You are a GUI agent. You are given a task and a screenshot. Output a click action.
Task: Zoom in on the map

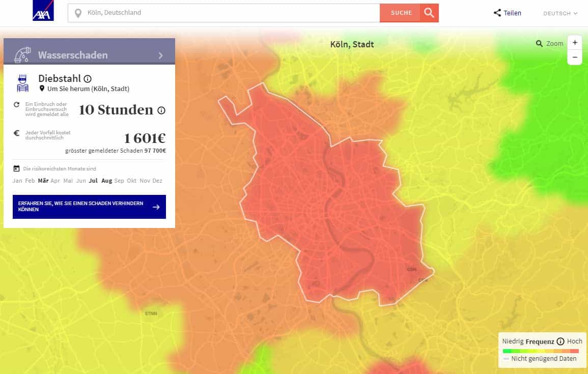[x=575, y=43]
